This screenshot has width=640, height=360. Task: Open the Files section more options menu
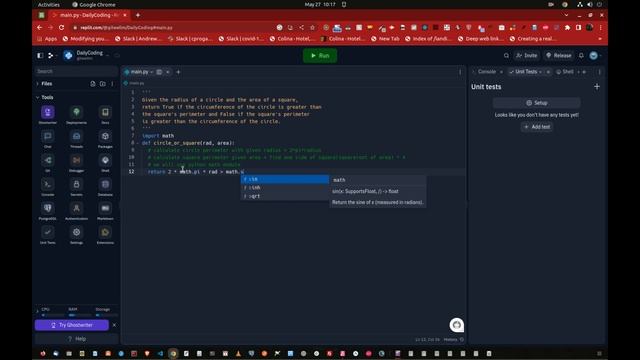point(112,84)
